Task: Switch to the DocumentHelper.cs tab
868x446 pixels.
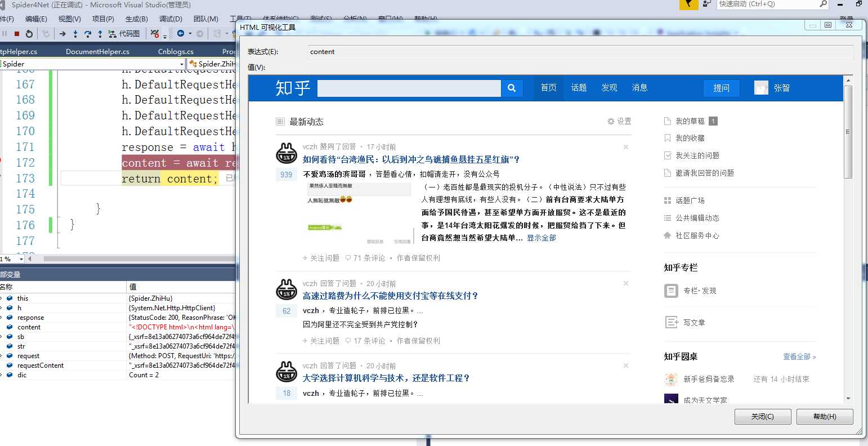Action: pyautogui.click(x=97, y=51)
